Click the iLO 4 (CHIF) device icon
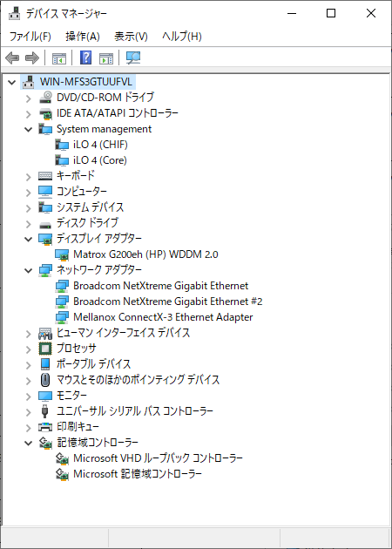The height and width of the screenshot is (549, 392). (63, 145)
